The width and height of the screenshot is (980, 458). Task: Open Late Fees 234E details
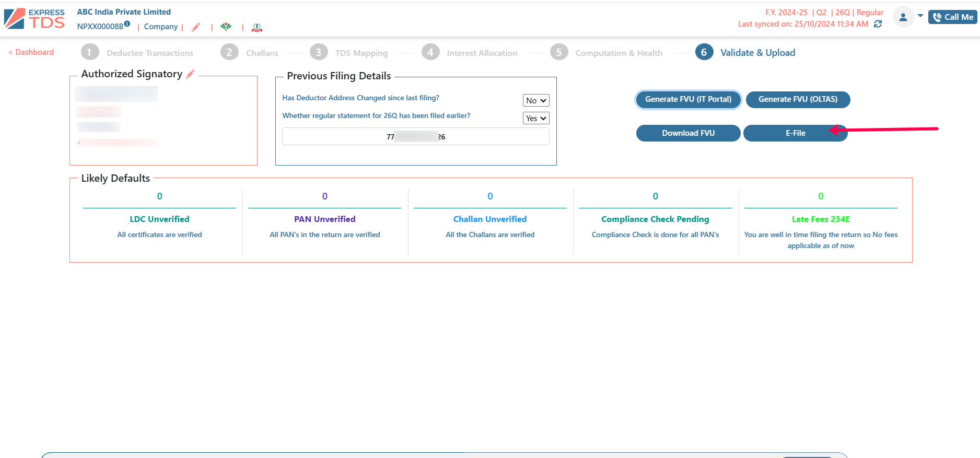[821, 219]
